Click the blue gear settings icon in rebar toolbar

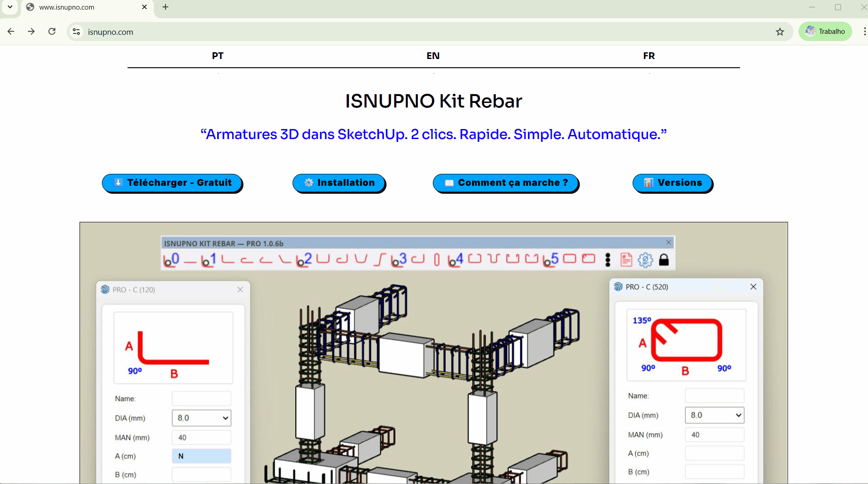click(x=645, y=260)
